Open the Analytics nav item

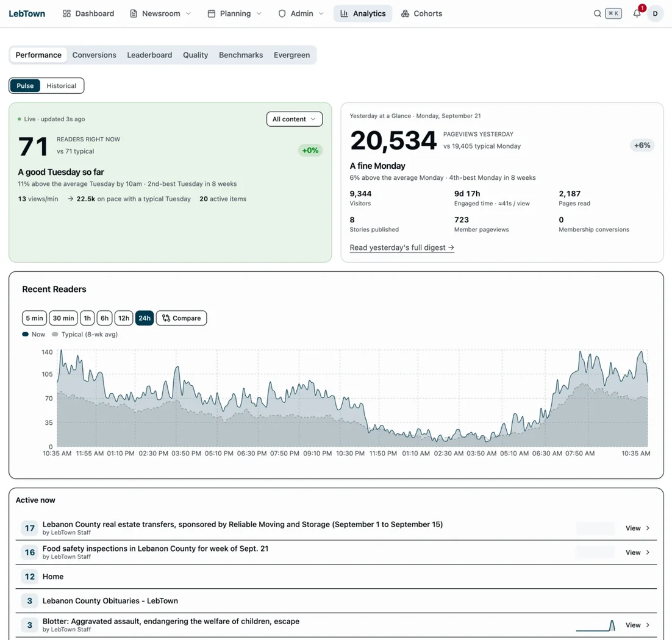pos(363,13)
